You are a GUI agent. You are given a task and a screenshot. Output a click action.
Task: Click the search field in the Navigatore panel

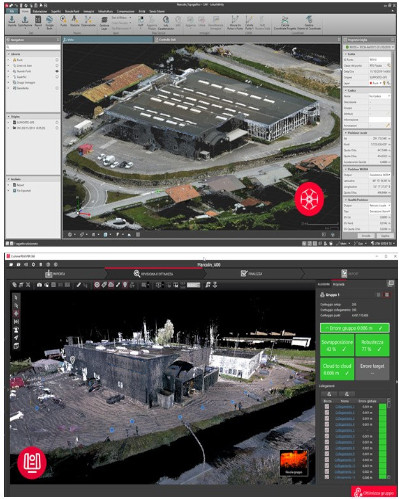[x=33, y=47]
